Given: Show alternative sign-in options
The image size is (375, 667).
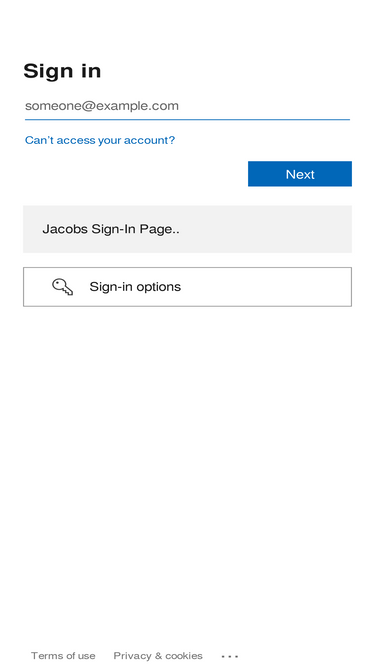Looking at the screenshot, I should coord(187,287).
